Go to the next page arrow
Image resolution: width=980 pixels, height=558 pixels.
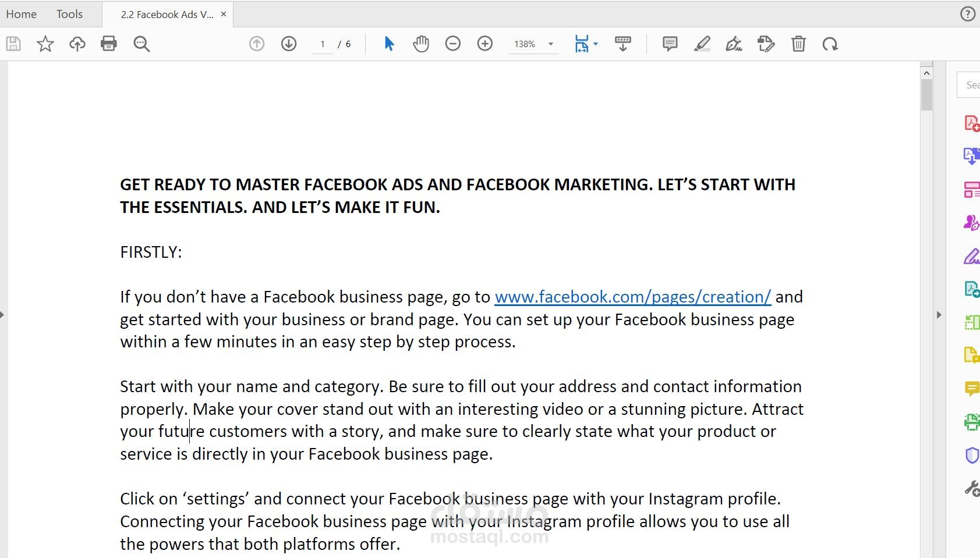[x=289, y=44]
